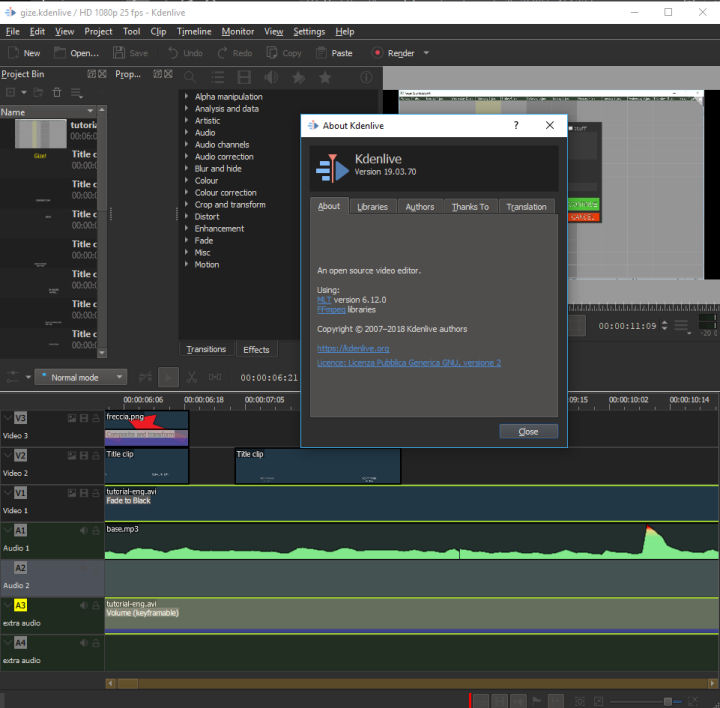Click the timeline razor scissors tool

tap(191, 377)
